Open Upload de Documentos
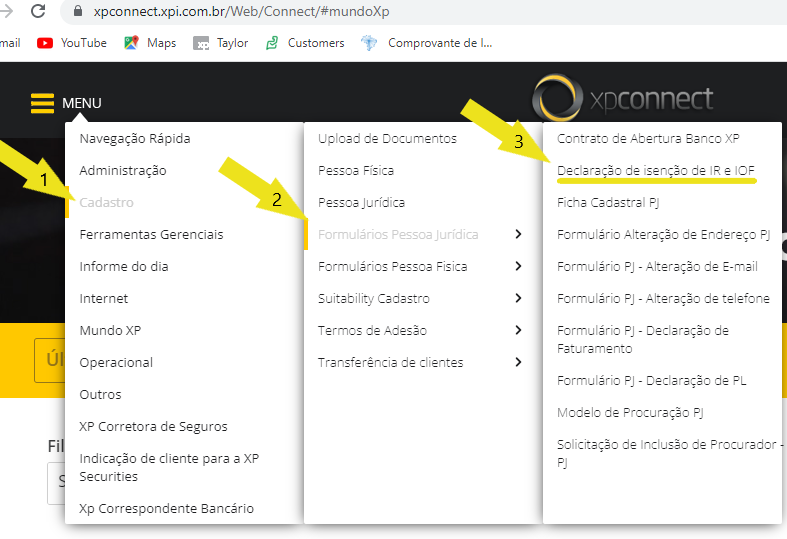The width and height of the screenshot is (787, 539). [387, 139]
